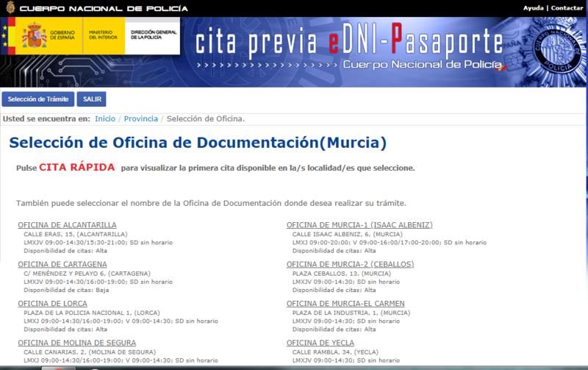The height and width of the screenshot is (370, 588).
Task: Click the Ministerio del Interior logo
Action: tap(103, 35)
